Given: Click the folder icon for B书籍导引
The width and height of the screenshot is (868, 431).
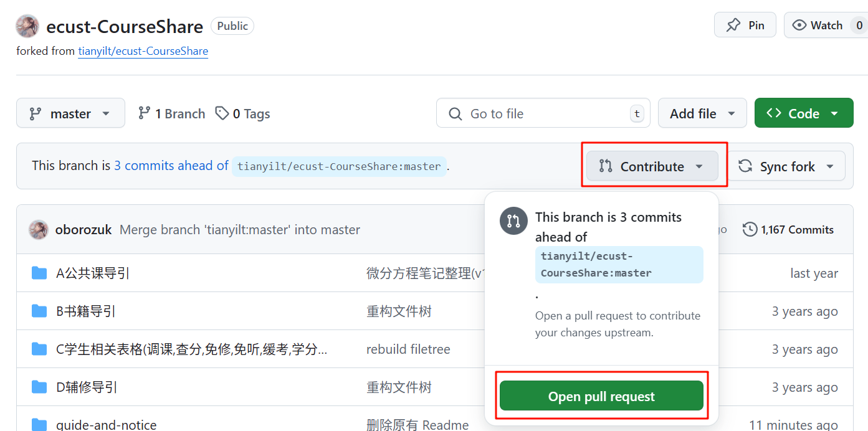Looking at the screenshot, I should pos(39,311).
